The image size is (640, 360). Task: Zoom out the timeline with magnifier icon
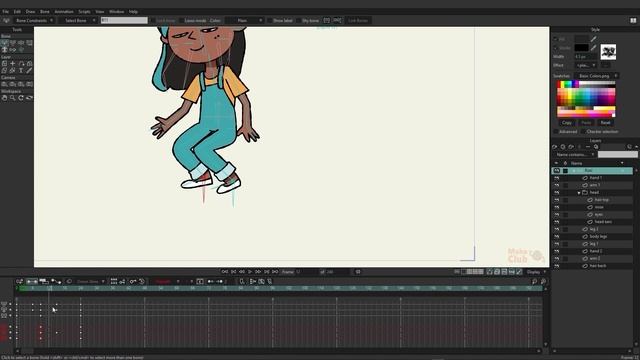click(x=534, y=282)
